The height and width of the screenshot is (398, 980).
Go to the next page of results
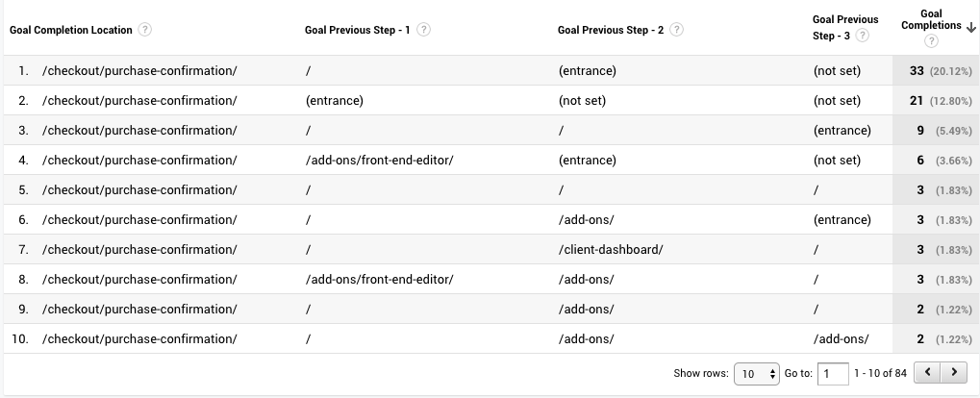[x=953, y=373]
